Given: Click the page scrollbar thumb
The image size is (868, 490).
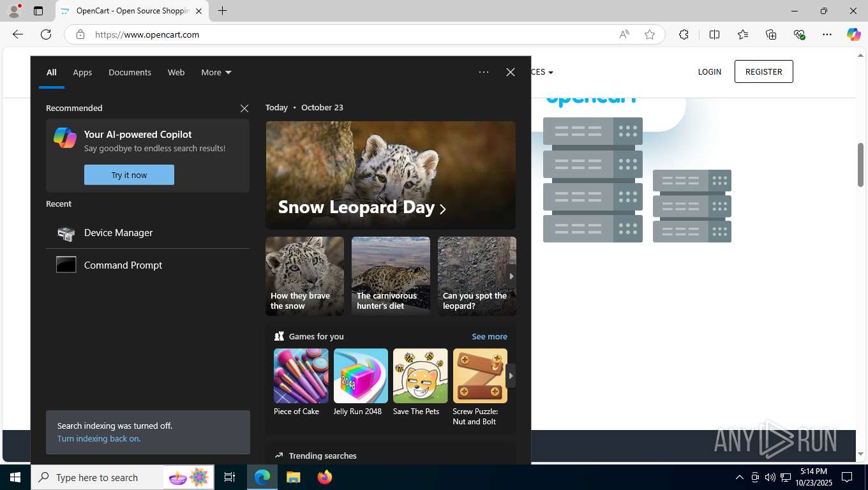Looking at the screenshot, I should (x=860, y=165).
